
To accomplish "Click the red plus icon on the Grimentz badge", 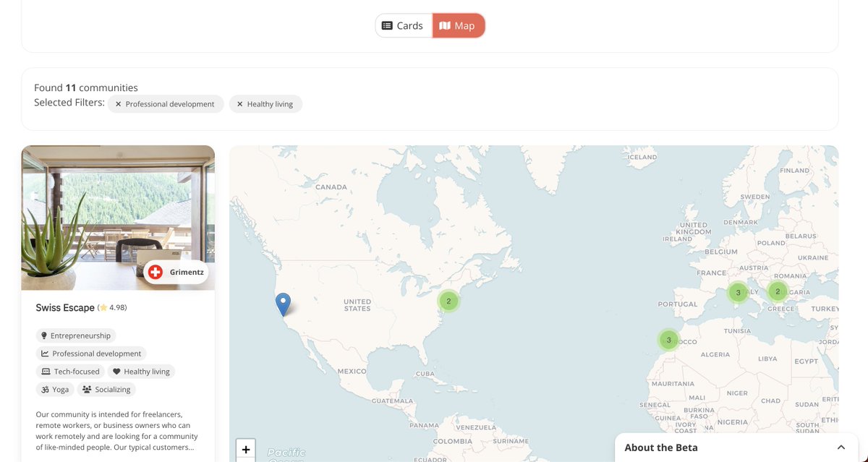I will point(156,273).
